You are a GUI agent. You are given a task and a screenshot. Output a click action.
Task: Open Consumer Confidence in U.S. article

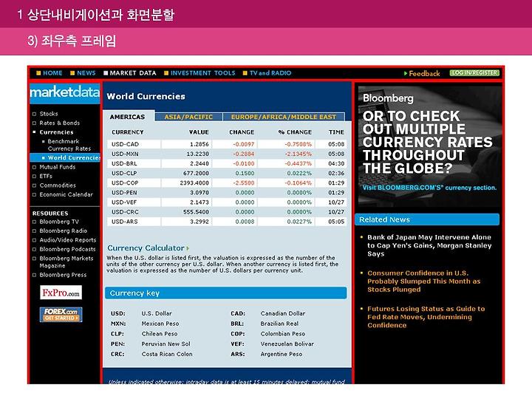[424, 282]
